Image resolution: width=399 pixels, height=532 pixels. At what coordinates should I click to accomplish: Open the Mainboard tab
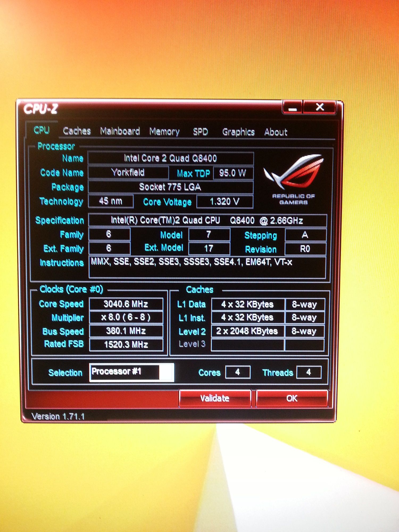(x=120, y=131)
